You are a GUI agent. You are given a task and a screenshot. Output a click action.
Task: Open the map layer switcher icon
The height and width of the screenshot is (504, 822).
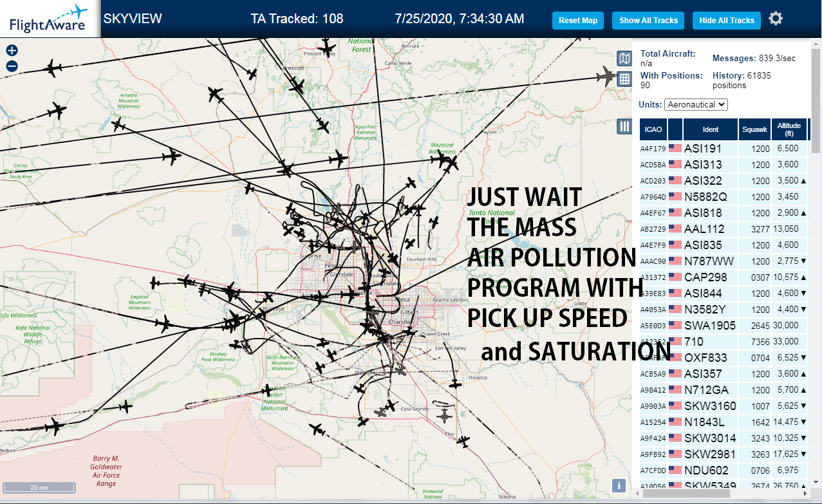624,59
